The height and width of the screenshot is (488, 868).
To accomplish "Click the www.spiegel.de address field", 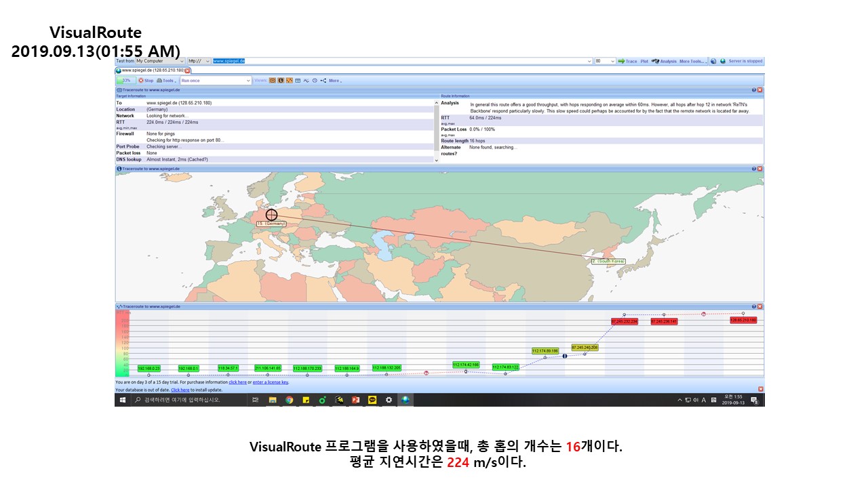I will (401, 61).
